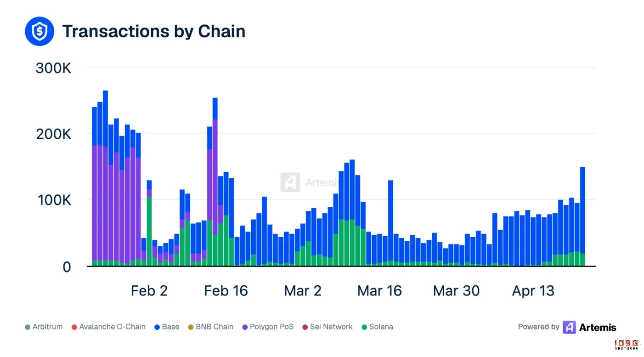Toggle the Sei Network legend entry
644x357 pixels.
click(327, 327)
